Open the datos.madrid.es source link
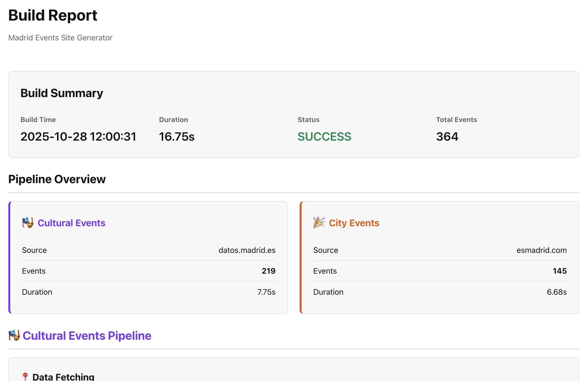588x381 pixels. 247,250
